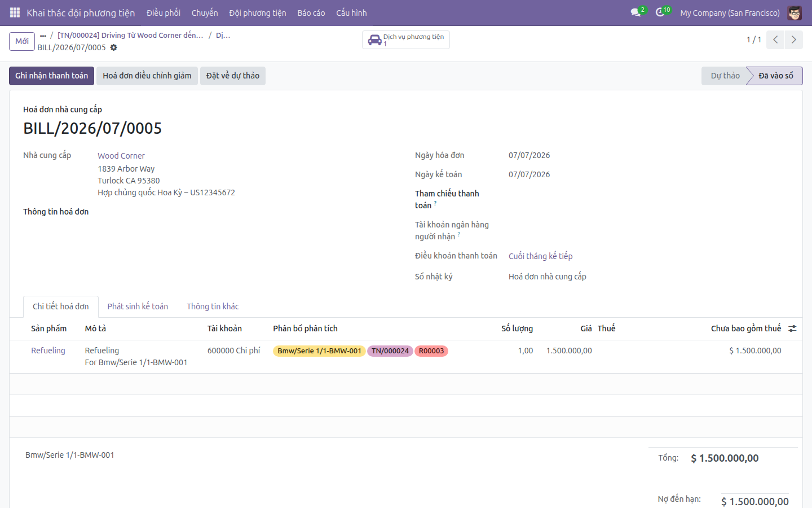This screenshot has width=812, height=508.
Task: Open the gear actions menu beside bill number
Action: 113,47
